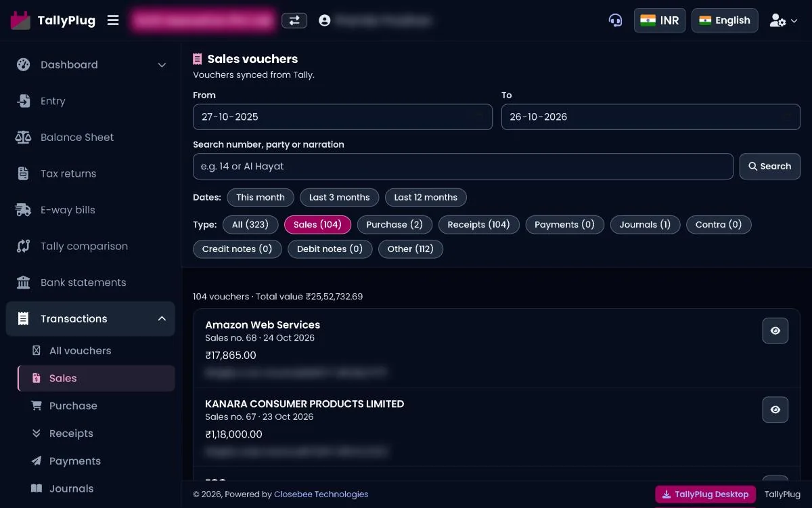View the Amazon Web Services voucher eye icon
Image resolution: width=812 pixels, height=508 pixels.
(x=775, y=331)
